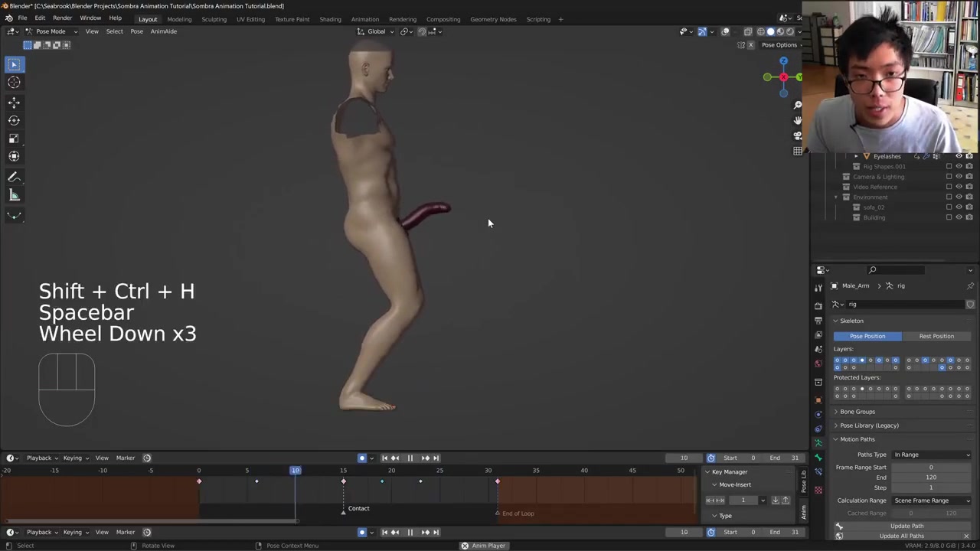Viewport: 980px width, 551px height.
Task: Open the Pose Mode dropdown
Action: 51,31
